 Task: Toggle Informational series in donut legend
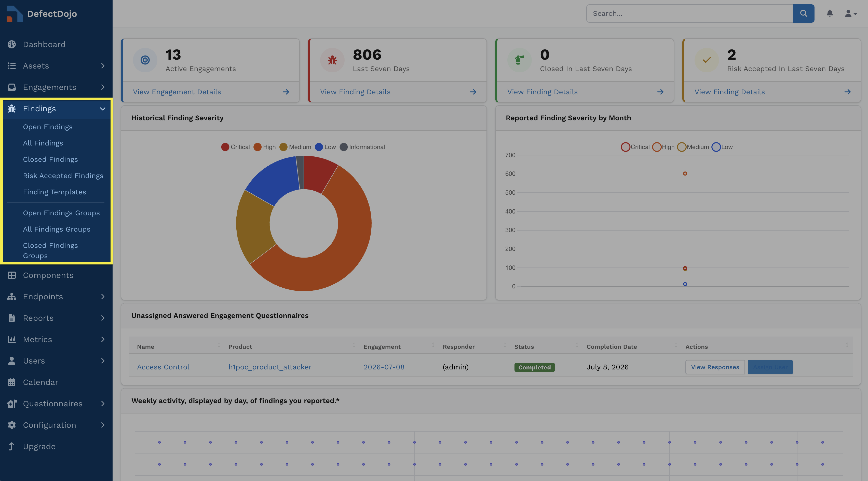pyautogui.click(x=362, y=147)
